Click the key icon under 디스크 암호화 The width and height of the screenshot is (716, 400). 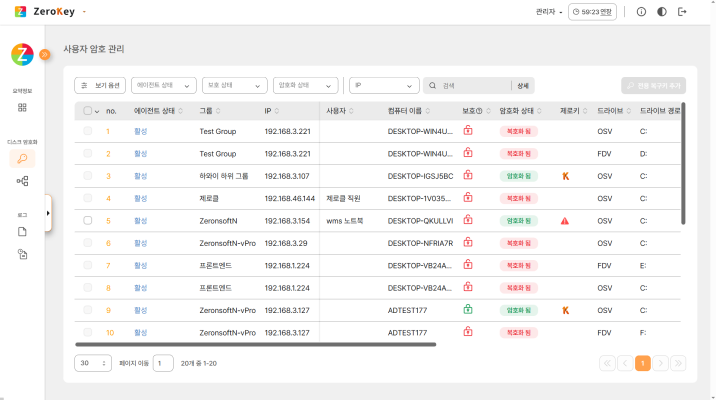(x=22, y=158)
